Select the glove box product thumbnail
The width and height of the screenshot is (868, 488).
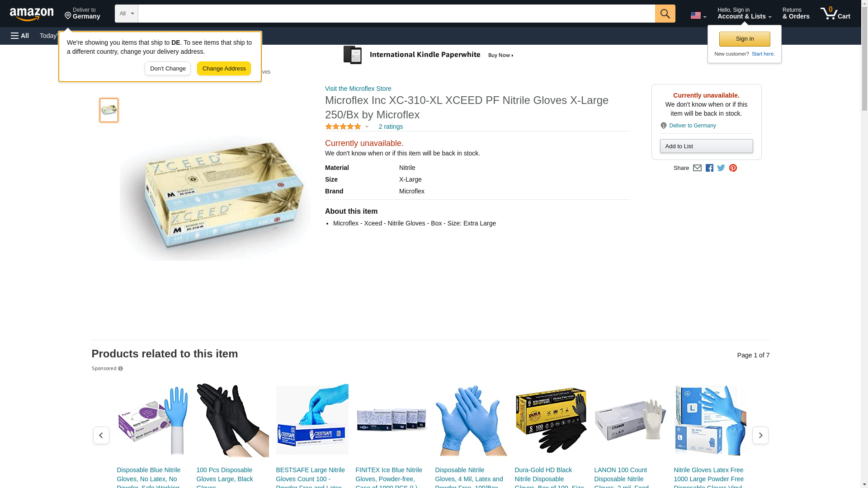109,110
